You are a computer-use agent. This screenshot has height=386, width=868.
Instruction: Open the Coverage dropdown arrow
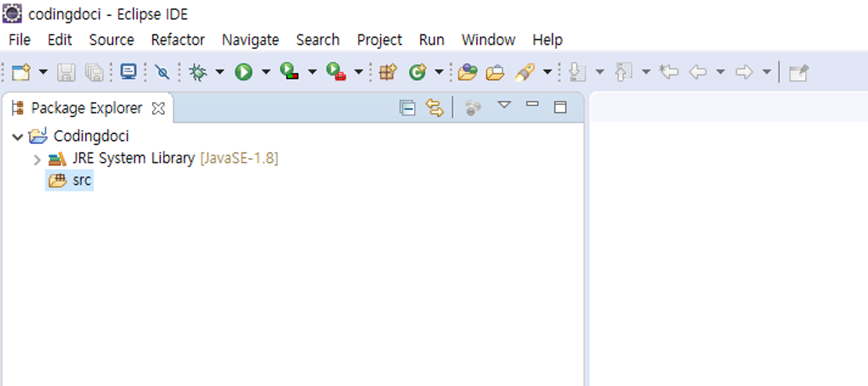point(312,72)
